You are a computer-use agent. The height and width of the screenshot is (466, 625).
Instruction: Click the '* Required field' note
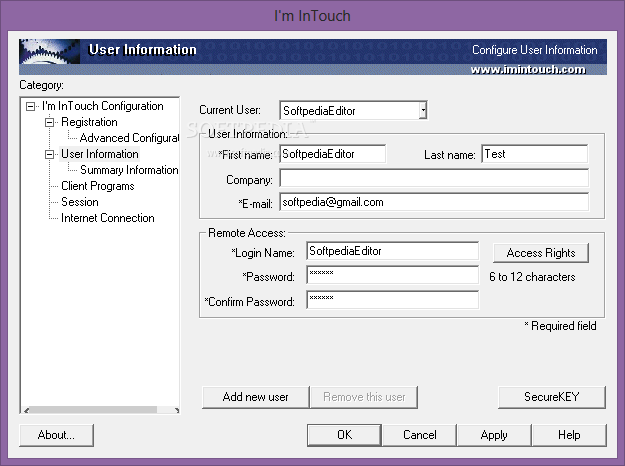560,326
